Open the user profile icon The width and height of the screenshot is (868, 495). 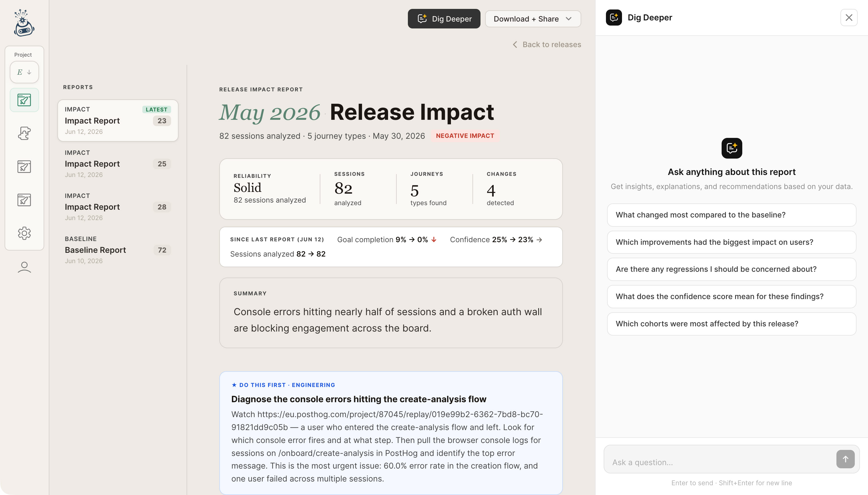pyautogui.click(x=24, y=267)
